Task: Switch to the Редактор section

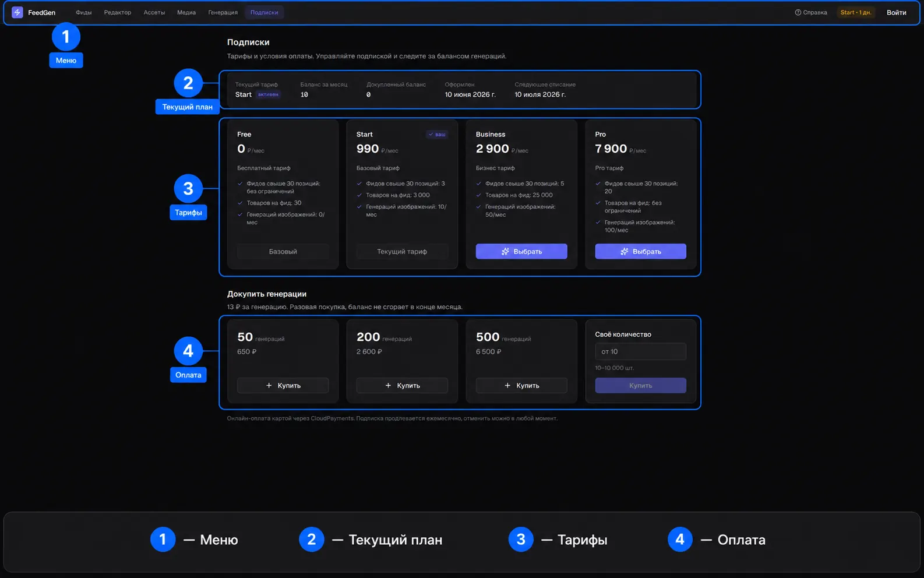Action: 118,12
